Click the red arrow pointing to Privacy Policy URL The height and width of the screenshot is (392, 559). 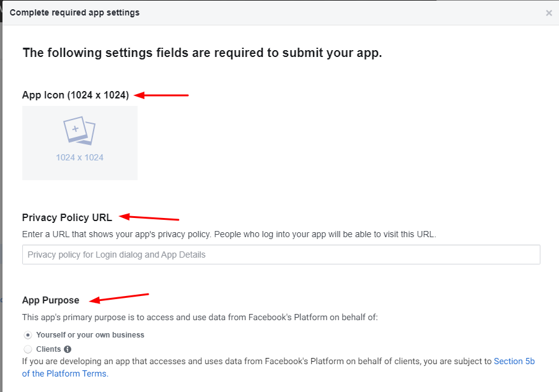point(149,217)
